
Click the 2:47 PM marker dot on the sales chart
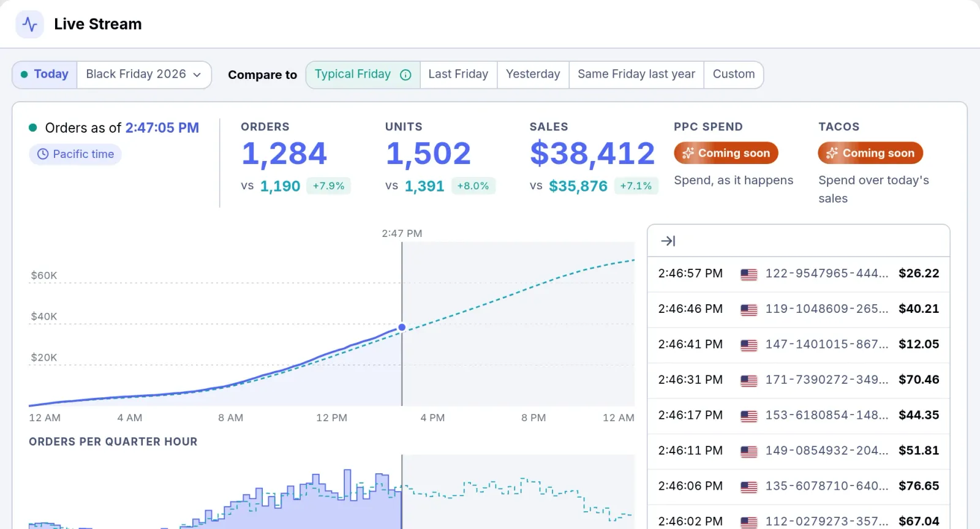tap(402, 328)
